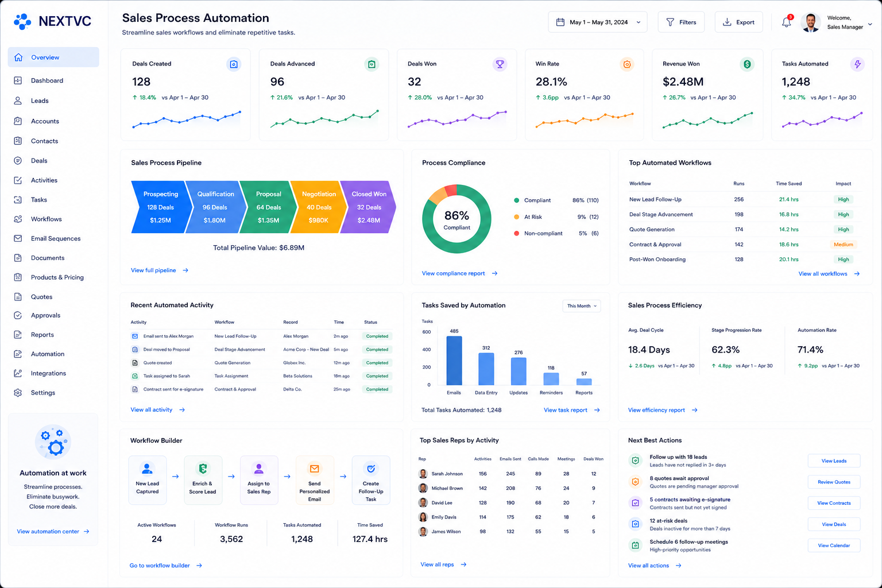Click Emily Davis's avatar
The height and width of the screenshot is (588, 882).
pyautogui.click(x=423, y=517)
